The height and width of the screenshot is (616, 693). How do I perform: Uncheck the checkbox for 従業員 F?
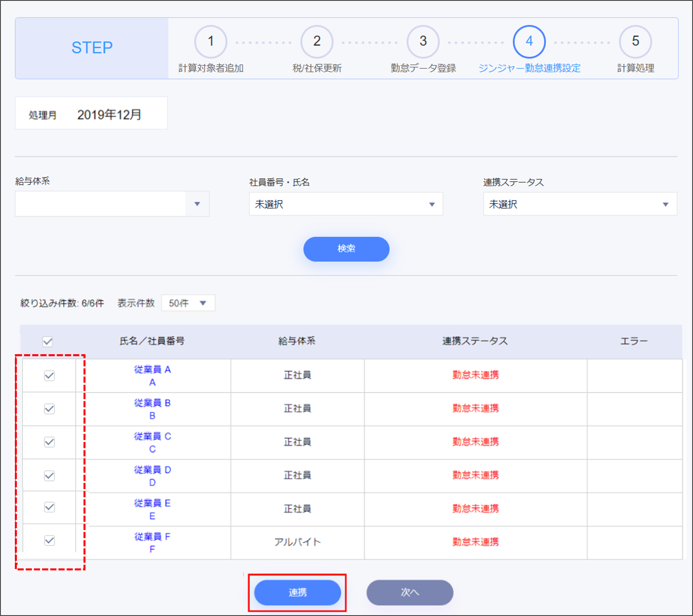[x=50, y=540]
